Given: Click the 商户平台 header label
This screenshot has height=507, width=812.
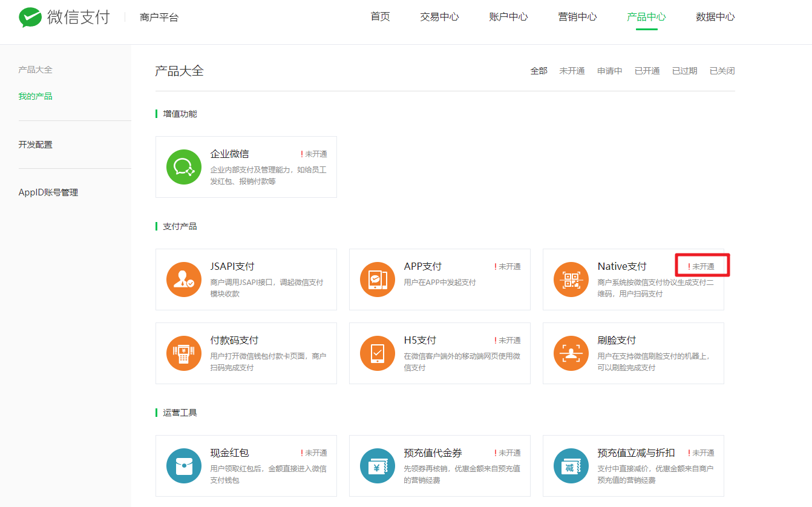Looking at the screenshot, I should tap(159, 18).
